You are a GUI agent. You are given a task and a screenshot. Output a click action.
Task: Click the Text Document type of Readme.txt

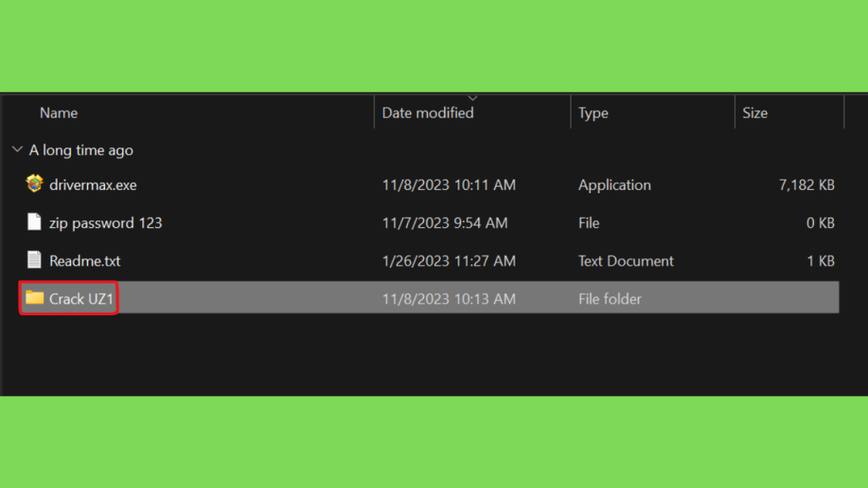point(626,261)
